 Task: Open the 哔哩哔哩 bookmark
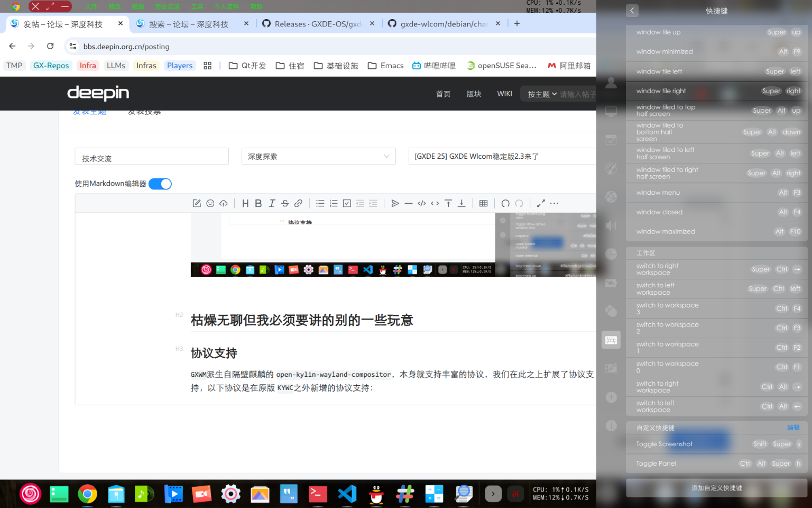point(434,66)
